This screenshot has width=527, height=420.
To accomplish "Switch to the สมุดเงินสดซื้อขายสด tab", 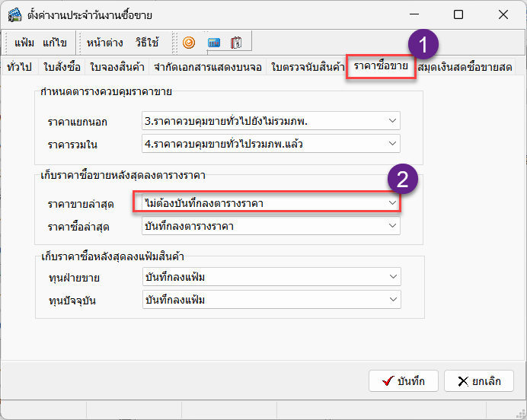I will coord(465,67).
